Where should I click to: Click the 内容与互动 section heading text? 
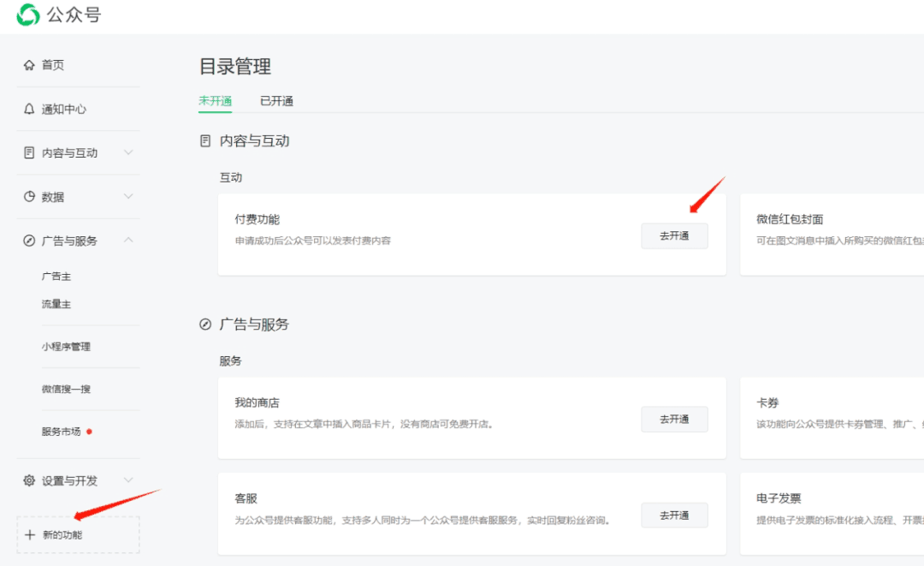(255, 141)
